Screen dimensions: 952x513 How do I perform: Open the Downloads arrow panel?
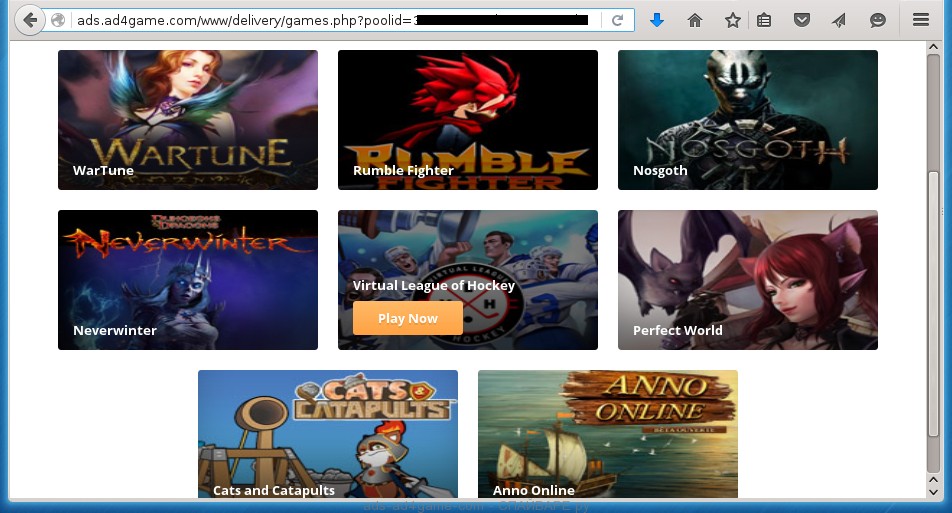(x=657, y=20)
